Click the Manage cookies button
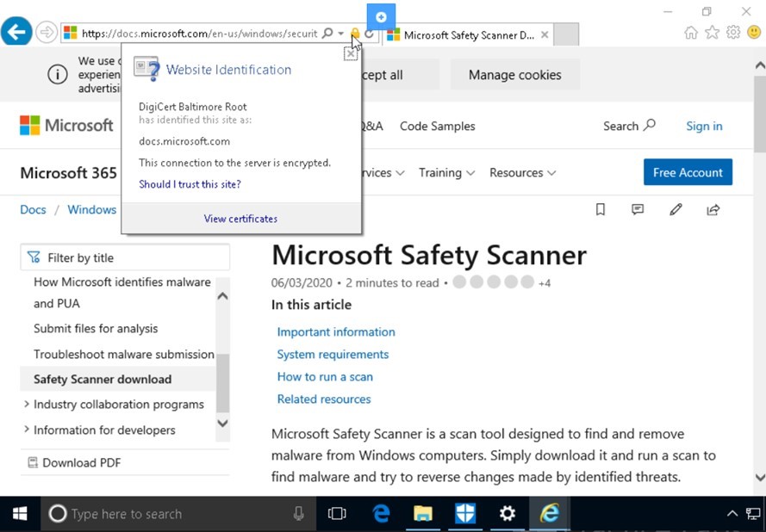Viewport: 766px width, 532px height. (515, 75)
